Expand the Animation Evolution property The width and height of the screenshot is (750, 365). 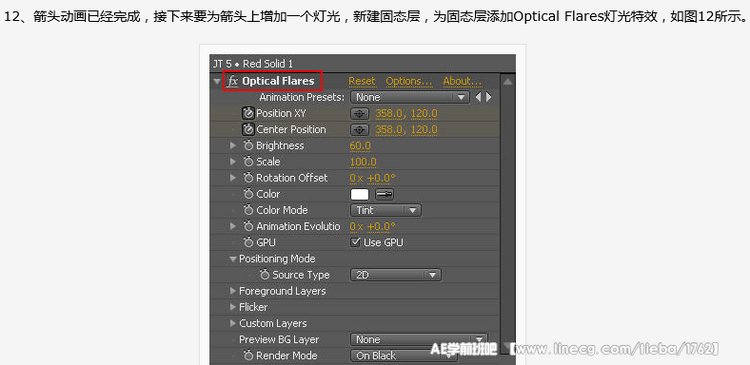coord(233,226)
